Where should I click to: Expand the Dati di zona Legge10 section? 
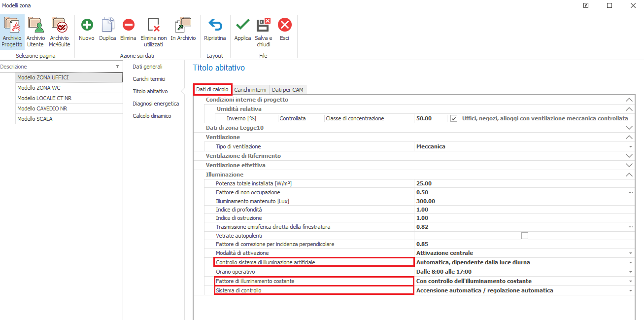[x=628, y=128]
